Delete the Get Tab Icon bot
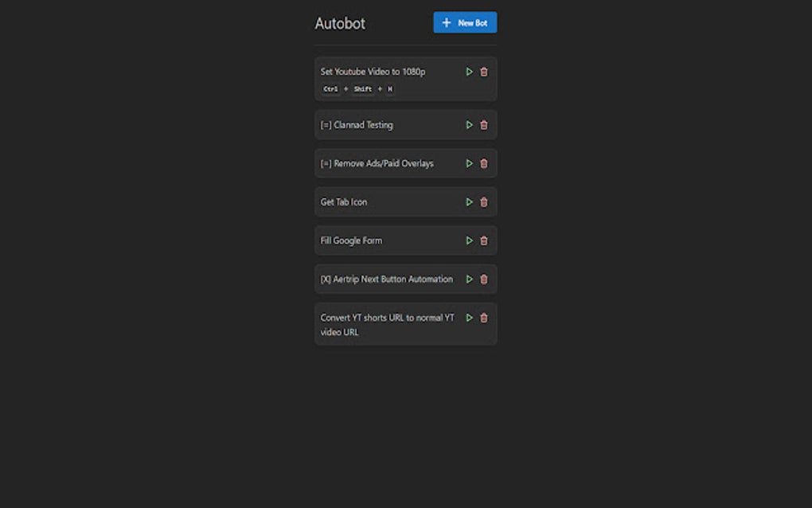This screenshot has width=812, height=508. (x=483, y=201)
